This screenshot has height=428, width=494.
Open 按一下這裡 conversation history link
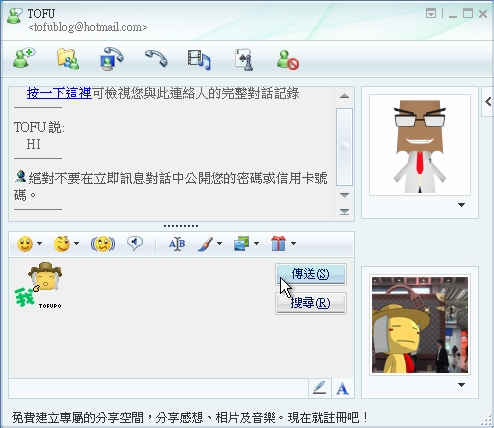tap(59, 93)
